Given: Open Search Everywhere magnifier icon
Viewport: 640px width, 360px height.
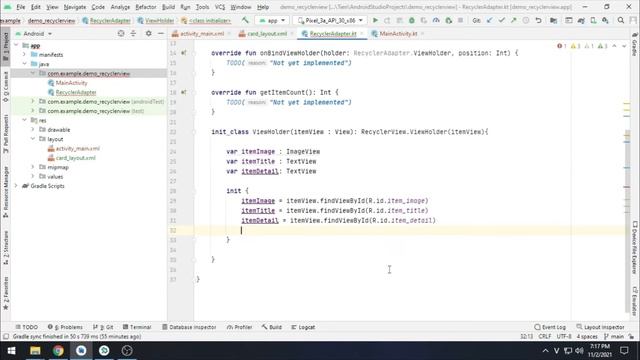Looking at the screenshot, I should [621, 20].
